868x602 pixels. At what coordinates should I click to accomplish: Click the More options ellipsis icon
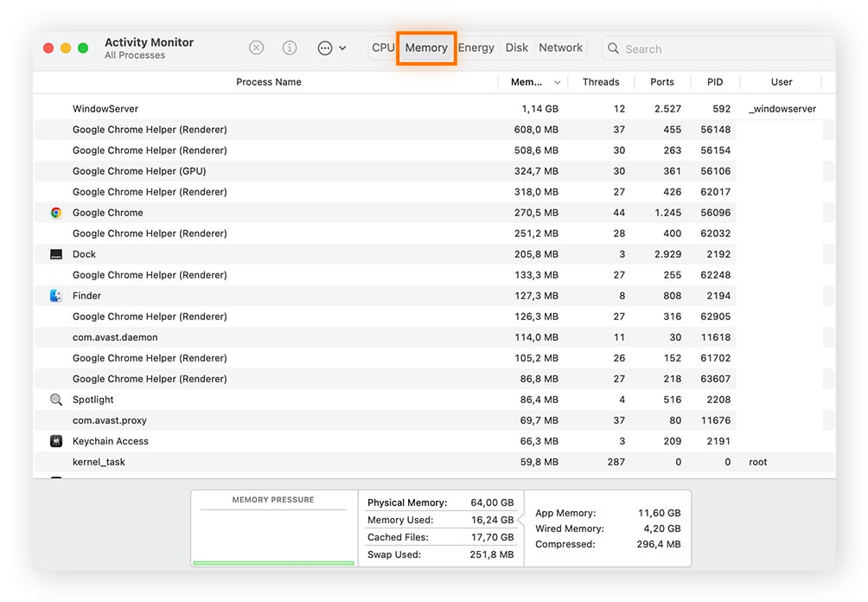click(x=324, y=48)
